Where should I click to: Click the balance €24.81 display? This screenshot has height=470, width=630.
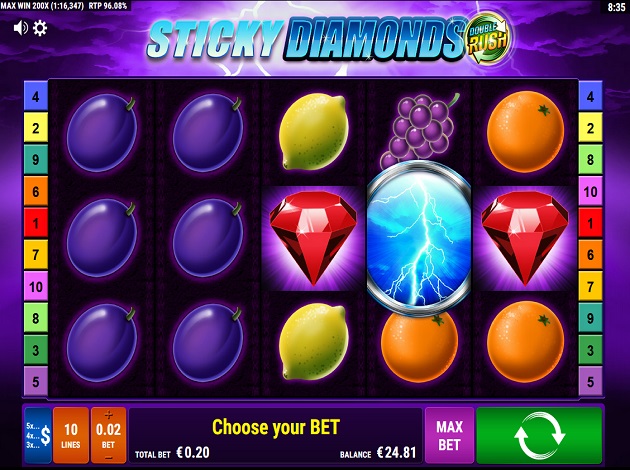(x=378, y=454)
